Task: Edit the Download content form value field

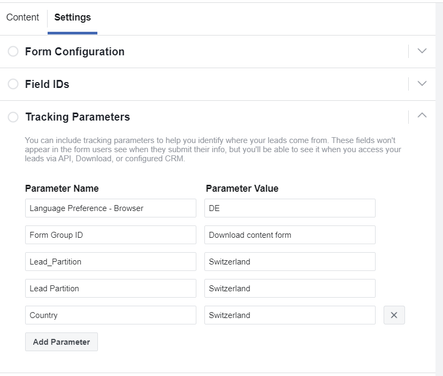Action: click(x=290, y=235)
